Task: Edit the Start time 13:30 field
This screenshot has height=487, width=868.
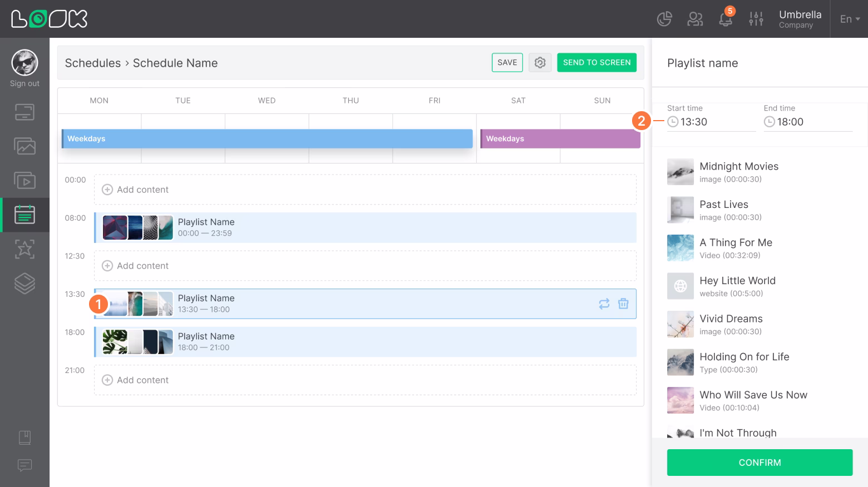Action: (x=712, y=122)
